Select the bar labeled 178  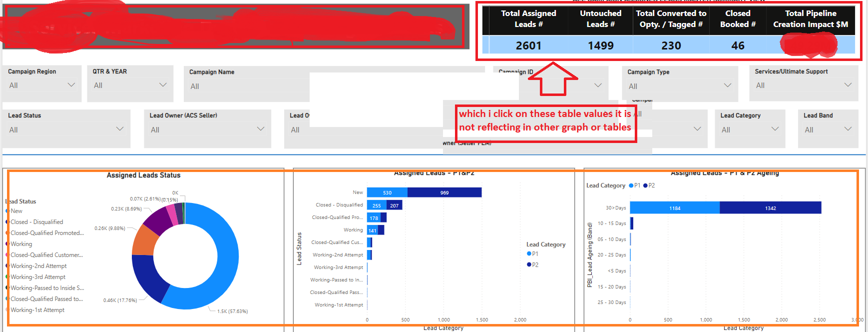[x=374, y=217]
